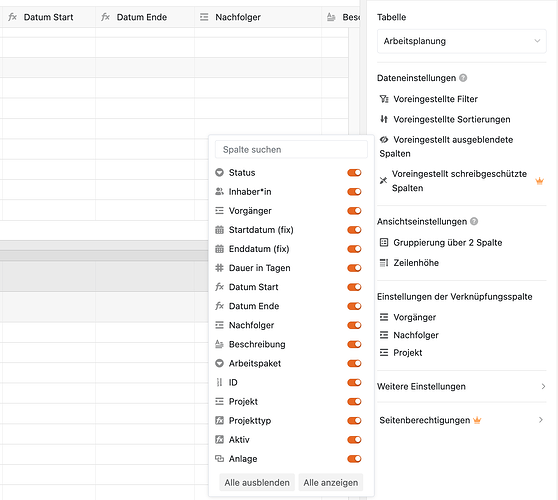The image size is (558, 500).
Task: Click the filter icon beside Voreingestellte Filter
Action: [x=384, y=99]
